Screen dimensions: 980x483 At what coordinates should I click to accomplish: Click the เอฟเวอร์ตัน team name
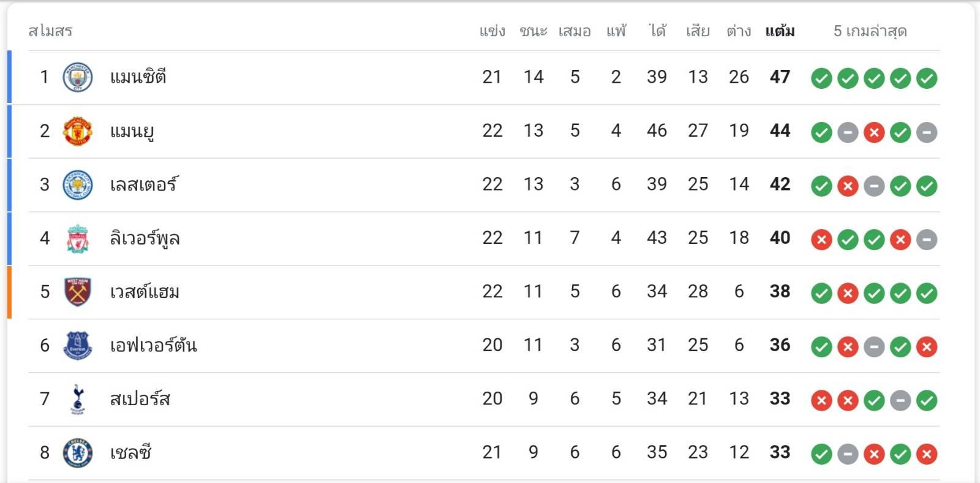[x=153, y=346]
